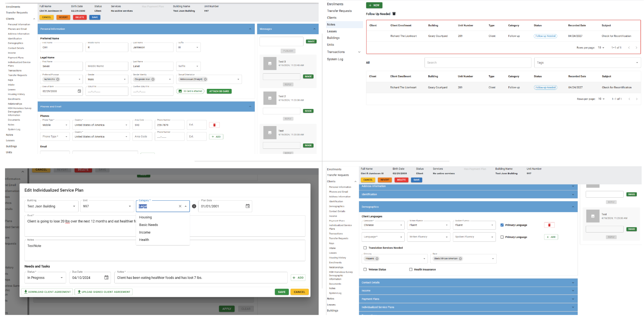Delete Chinese language row with trash icon
The height and width of the screenshot is (322, 644).
point(549,225)
